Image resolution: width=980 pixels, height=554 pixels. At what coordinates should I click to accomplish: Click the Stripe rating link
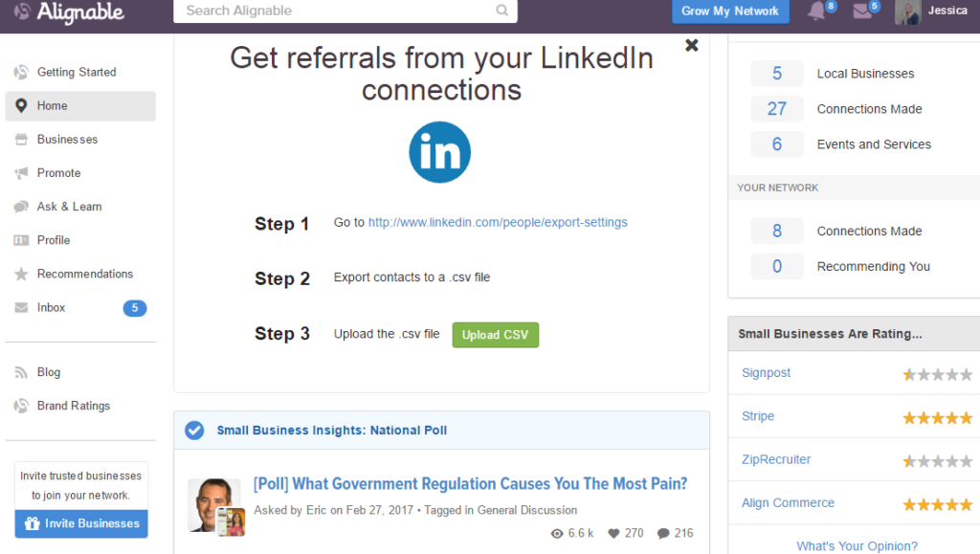(x=758, y=416)
